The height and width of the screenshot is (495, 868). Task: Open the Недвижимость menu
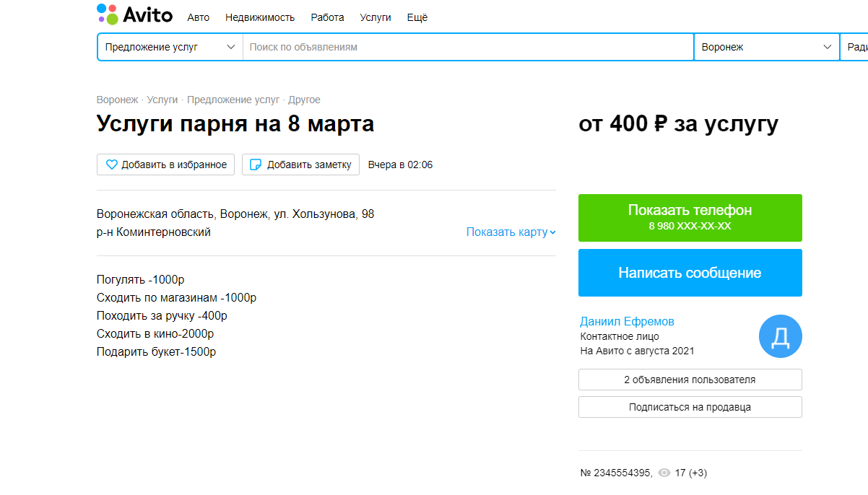tap(260, 17)
